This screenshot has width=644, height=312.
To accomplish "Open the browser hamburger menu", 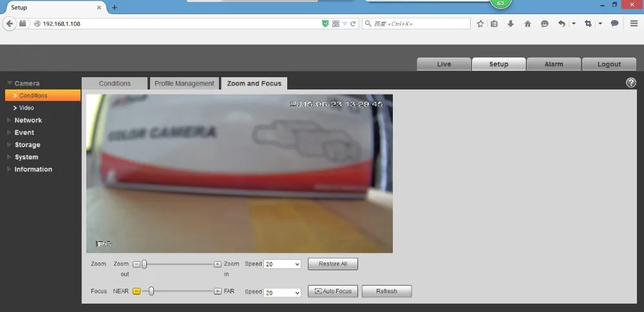I will coord(634,23).
